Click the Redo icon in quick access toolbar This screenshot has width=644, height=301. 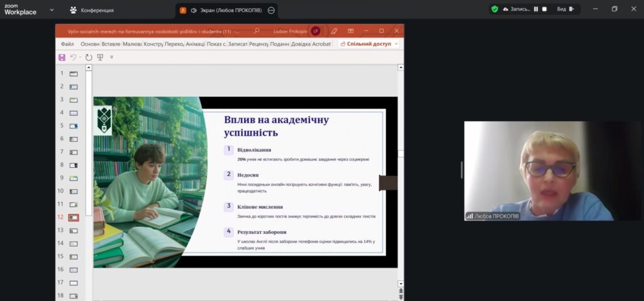pos(89,57)
